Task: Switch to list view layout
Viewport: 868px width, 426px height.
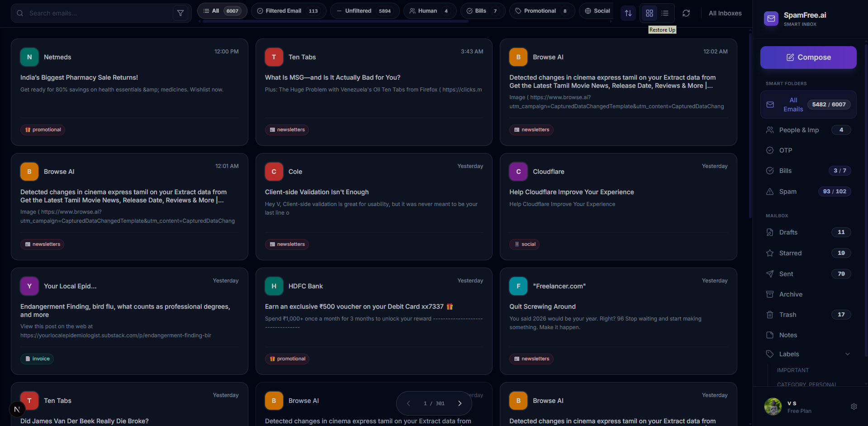Action: coord(665,13)
